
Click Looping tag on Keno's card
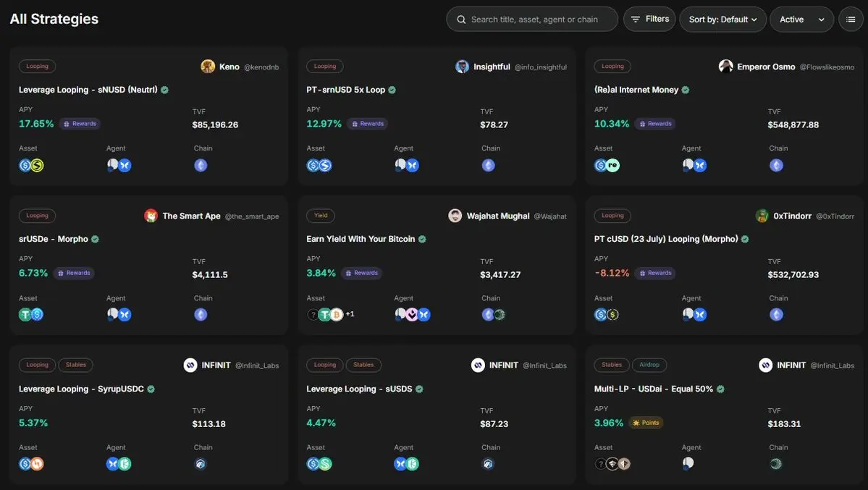(37, 67)
